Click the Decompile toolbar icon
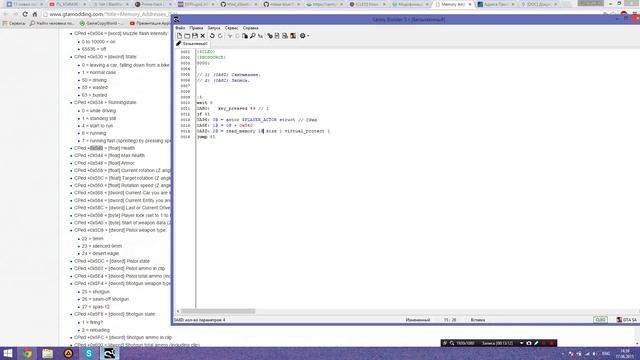 coord(277,36)
